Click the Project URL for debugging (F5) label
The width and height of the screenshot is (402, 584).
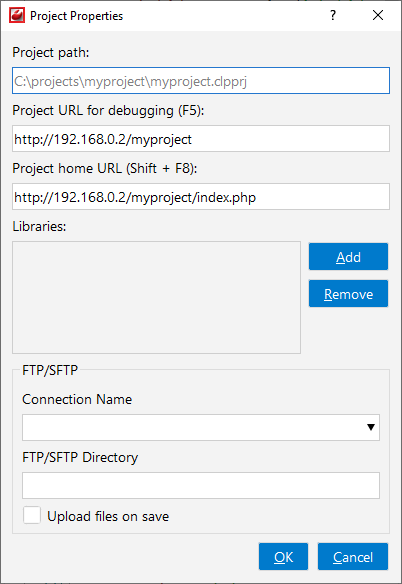(108, 111)
